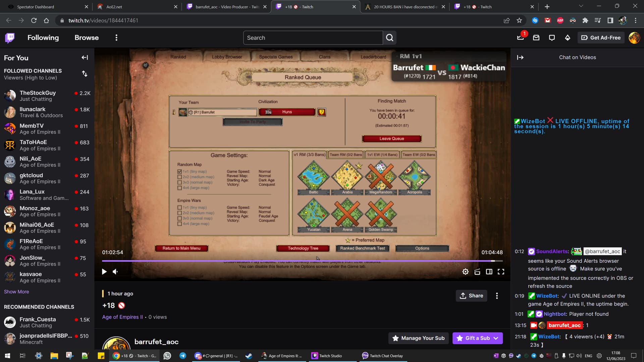Enter fullscreen video mode
The width and height of the screenshot is (644, 362).
[501, 272]
